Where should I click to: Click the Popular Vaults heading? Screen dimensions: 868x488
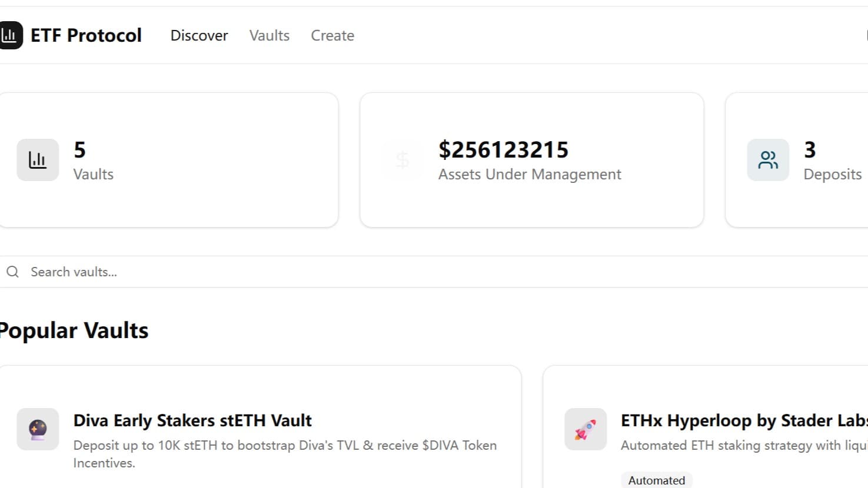(74, 330)
